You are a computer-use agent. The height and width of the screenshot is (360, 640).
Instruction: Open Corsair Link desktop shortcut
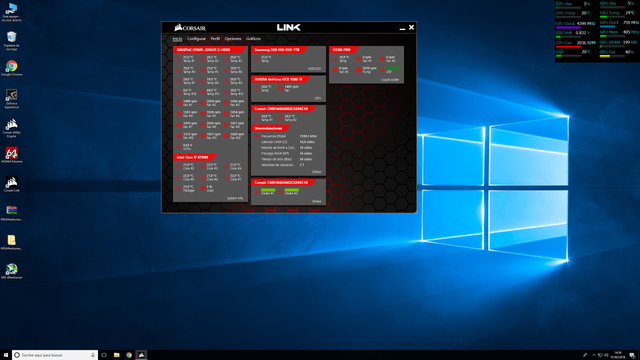(11, 184)
